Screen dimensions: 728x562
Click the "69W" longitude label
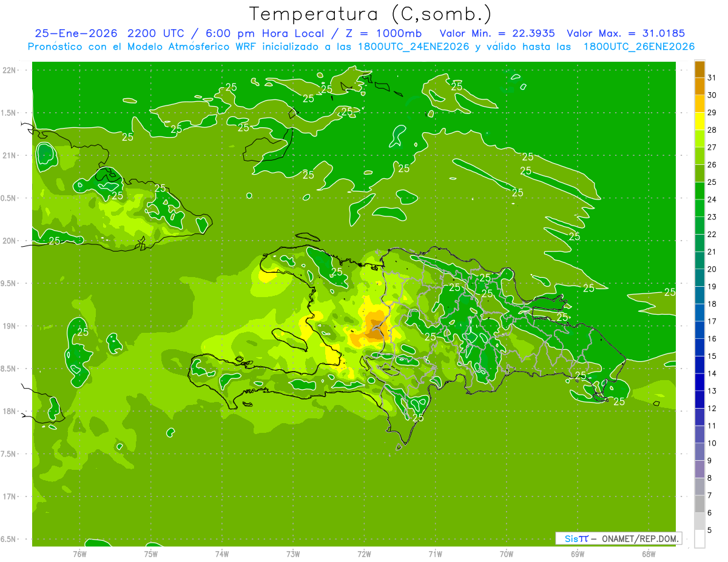point(578,554)
